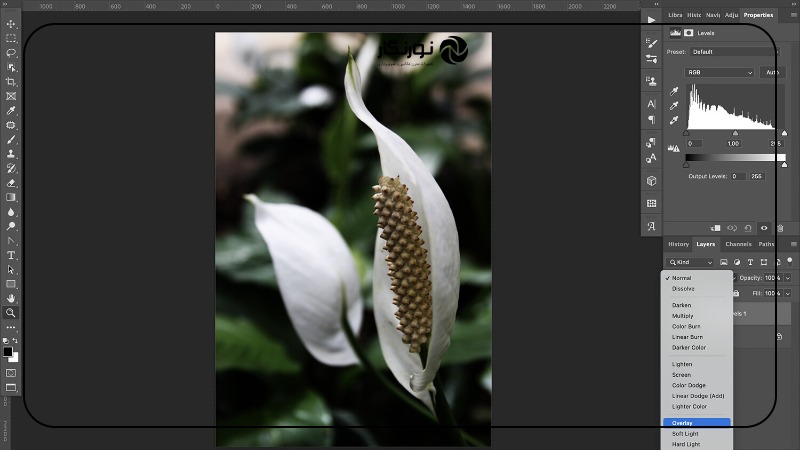Choose Overlay from blend mode list
The image size is (800, 450).
697,422
